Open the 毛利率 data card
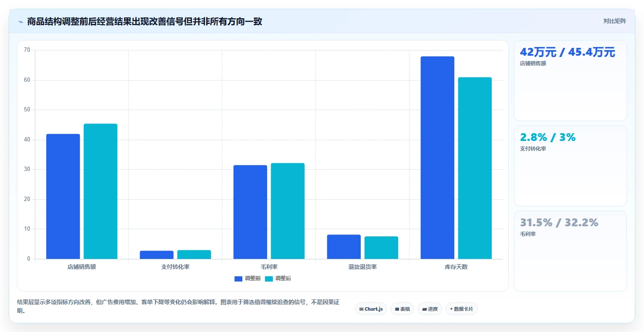Image resolution: width=644 pixels, height=332 pixels. click(570, 251)
